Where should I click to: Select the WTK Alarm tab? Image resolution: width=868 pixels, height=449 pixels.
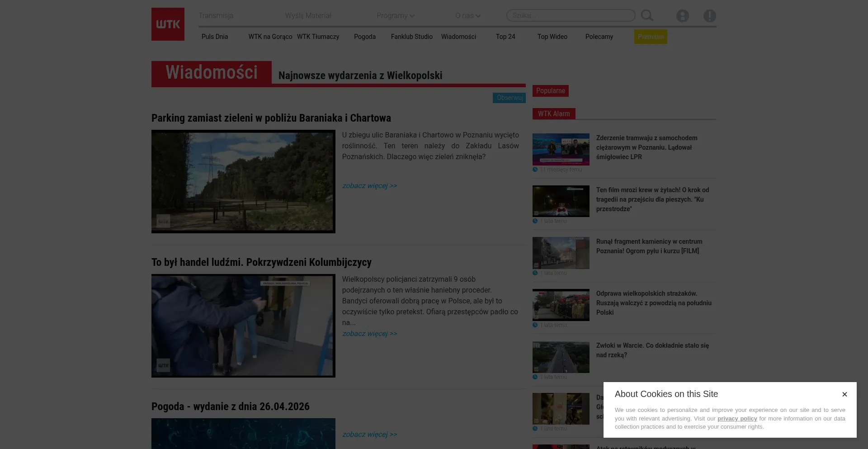click(554, 114)
